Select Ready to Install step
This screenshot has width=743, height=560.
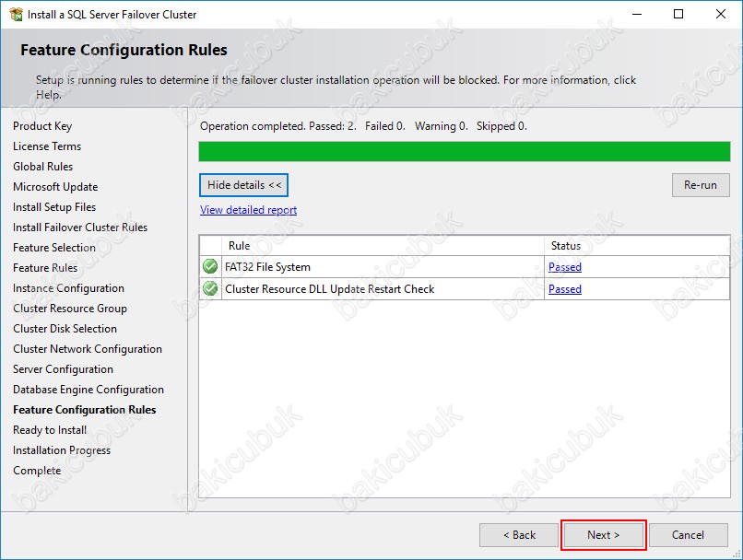[x=50, y=430]
